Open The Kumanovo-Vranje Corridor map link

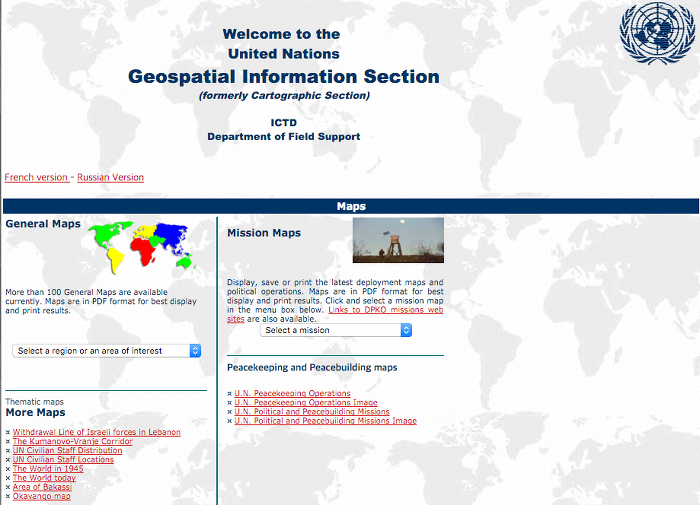72,441
